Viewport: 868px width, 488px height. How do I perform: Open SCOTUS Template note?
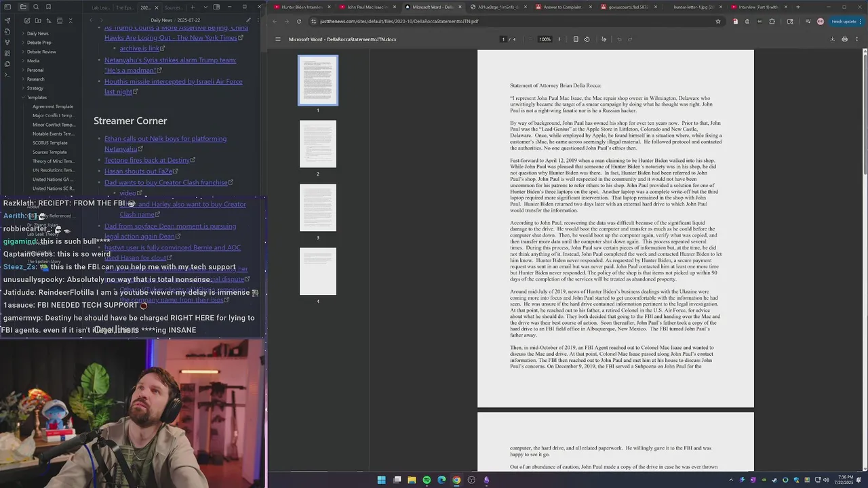pos(50,143)
